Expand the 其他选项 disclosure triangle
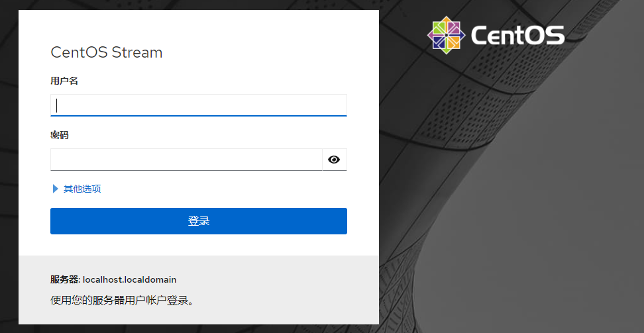644x333 pixels. (56, 189)
